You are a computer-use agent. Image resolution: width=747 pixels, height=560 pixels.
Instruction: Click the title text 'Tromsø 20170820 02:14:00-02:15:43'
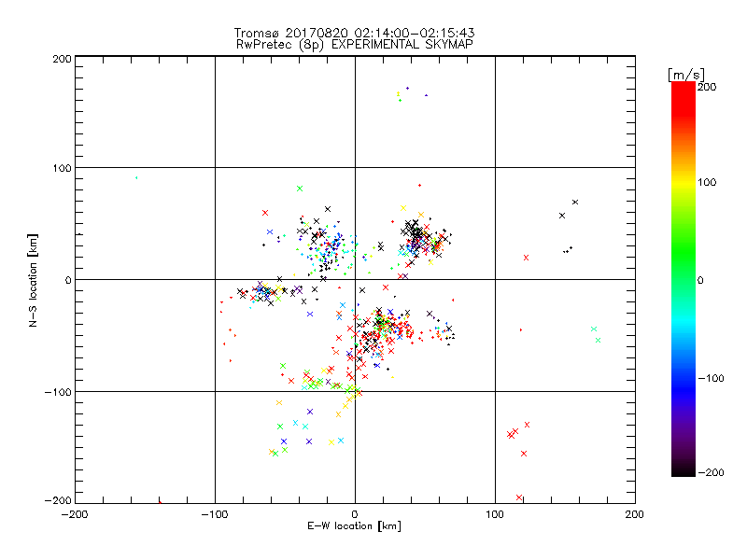coord(354,33)
